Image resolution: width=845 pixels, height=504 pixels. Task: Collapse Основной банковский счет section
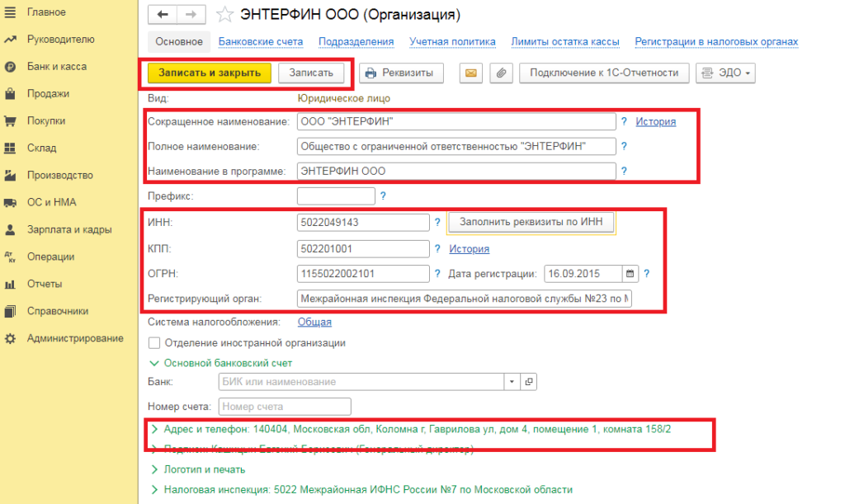point(154,364)
